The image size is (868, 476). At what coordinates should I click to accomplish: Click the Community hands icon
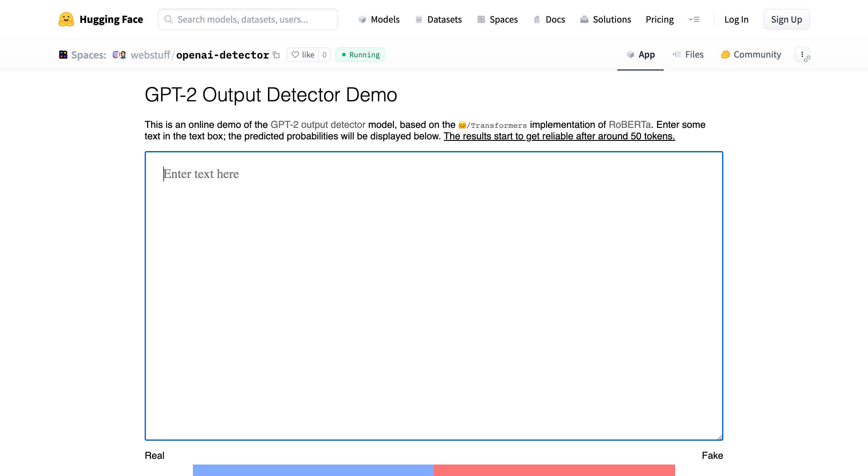[x=725, y=54]
